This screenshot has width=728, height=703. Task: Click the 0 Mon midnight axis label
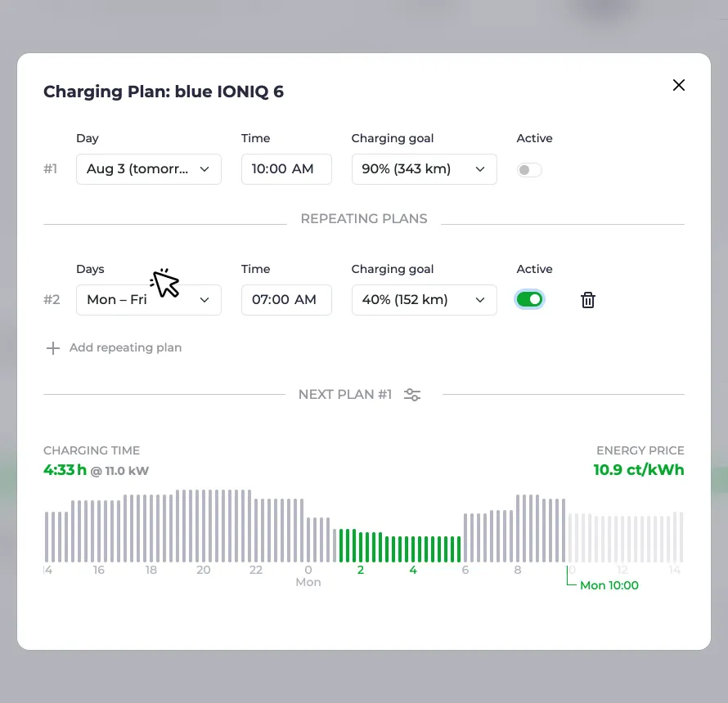308,575
